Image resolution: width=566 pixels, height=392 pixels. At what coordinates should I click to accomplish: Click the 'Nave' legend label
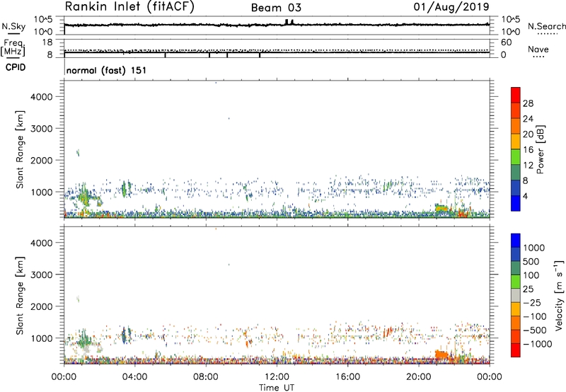(x=538, y=49)
